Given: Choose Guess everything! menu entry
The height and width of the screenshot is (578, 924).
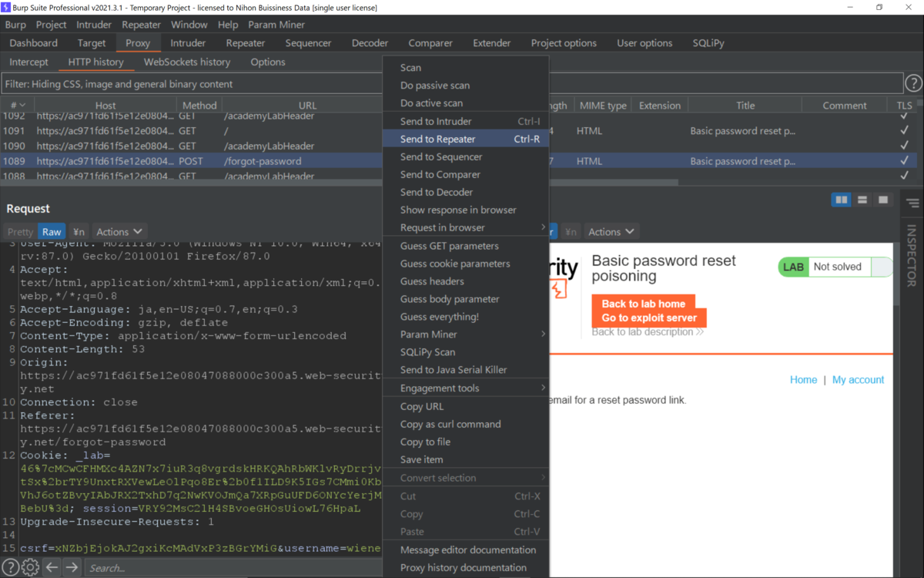Looking at the screenshot, I should tap(466, 316).
